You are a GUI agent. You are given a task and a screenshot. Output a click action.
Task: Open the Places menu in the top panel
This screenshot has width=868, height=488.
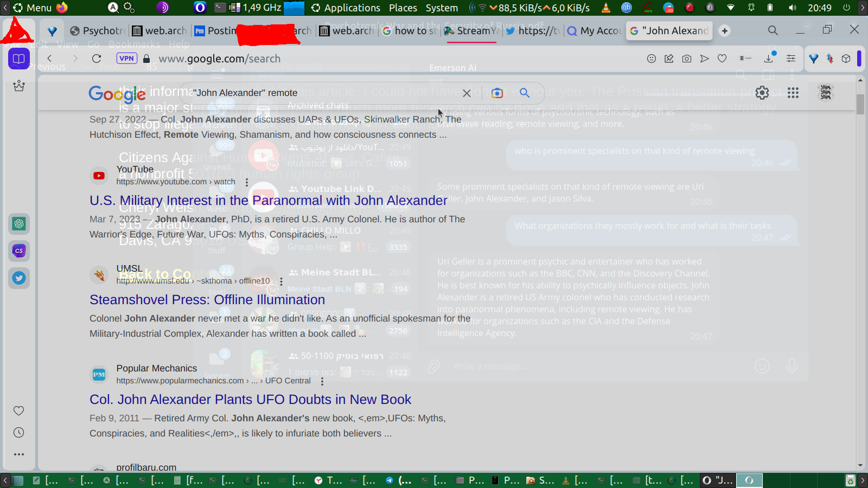pos(403,8)
